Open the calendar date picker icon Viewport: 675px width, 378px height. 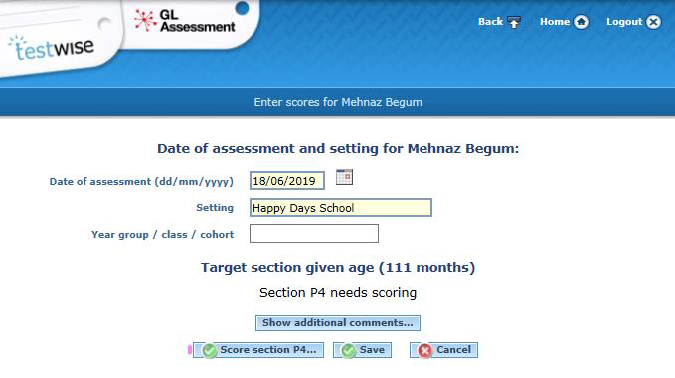tap(344, 177)
